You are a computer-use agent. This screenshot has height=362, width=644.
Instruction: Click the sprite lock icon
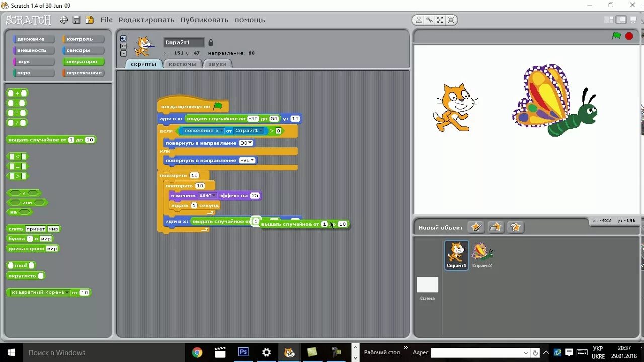pos(211,43)
